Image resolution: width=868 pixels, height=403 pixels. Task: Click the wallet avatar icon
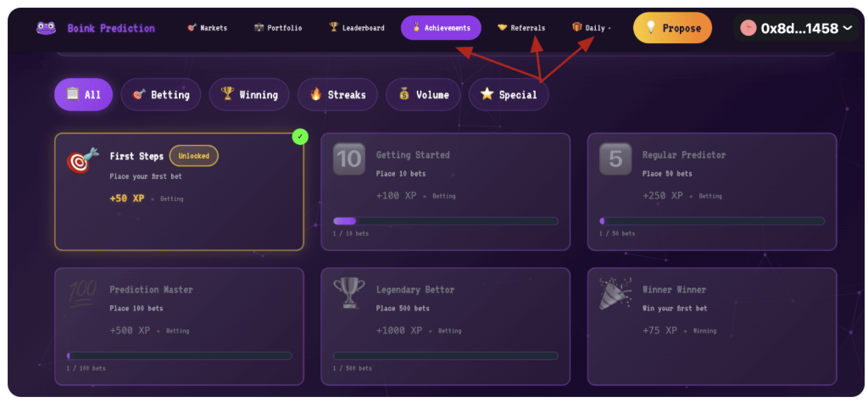748,28
